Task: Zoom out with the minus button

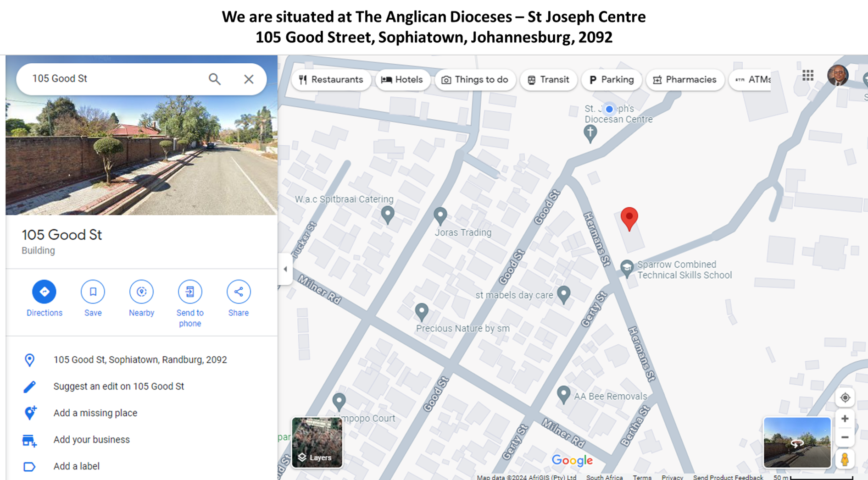Action: pos(845,437)
